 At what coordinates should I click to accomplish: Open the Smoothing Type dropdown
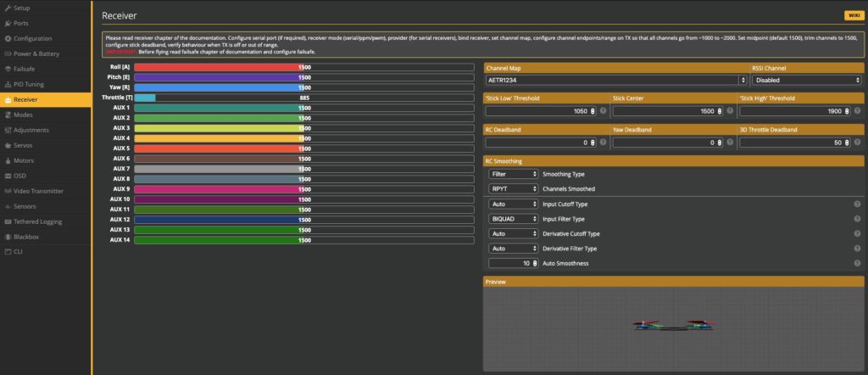pos(514,173)
